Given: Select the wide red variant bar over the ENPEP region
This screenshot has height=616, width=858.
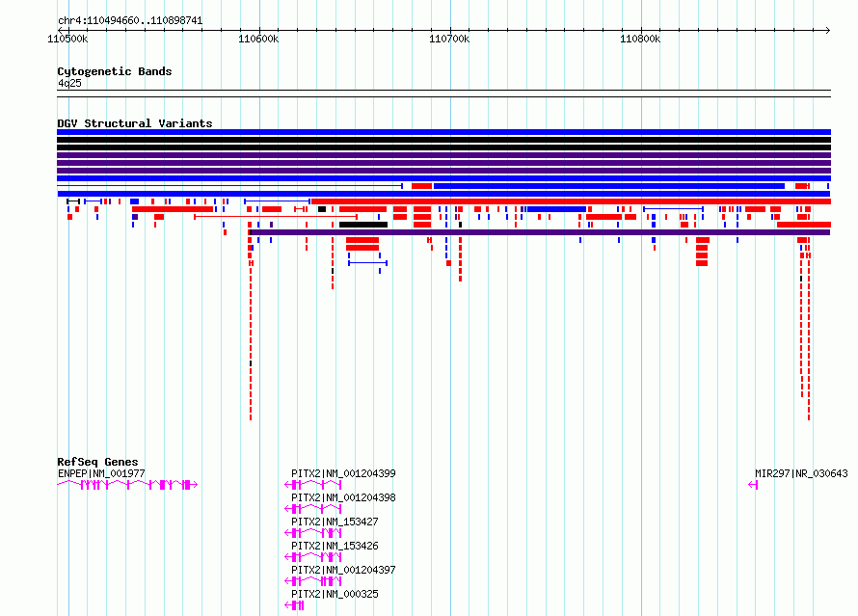Looking at the screenshot, I should pyautogui.click(x=173, y=209).
